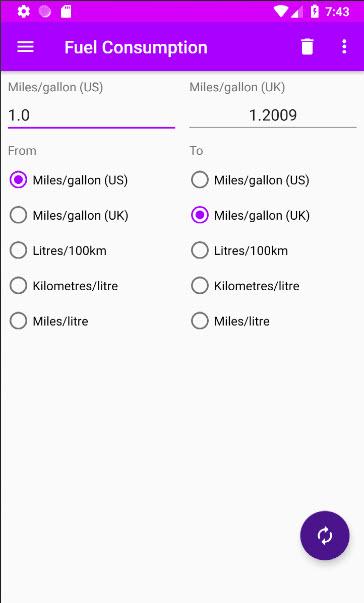Open the hamburger navigation menu

pyautogui.click(x=25, y=47)
